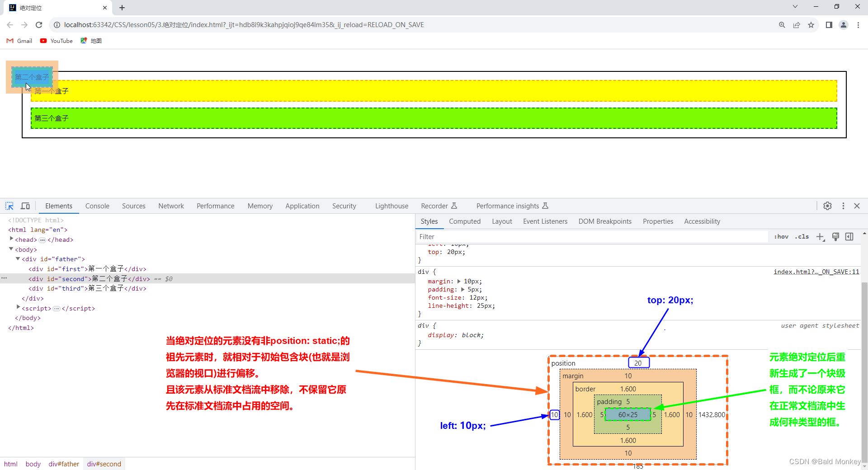The image size is (868, 470).
Task: Toggle .cls class editor
Action: (802, 237)
